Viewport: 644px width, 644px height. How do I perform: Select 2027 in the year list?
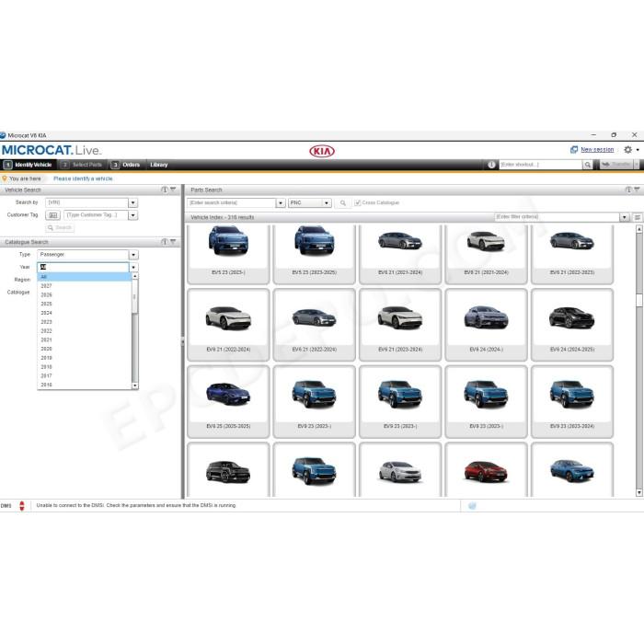(x=85, y=286)
